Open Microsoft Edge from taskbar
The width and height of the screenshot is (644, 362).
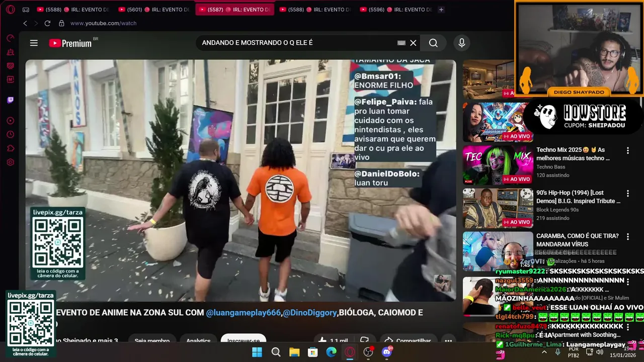click(x=331, y=352)
